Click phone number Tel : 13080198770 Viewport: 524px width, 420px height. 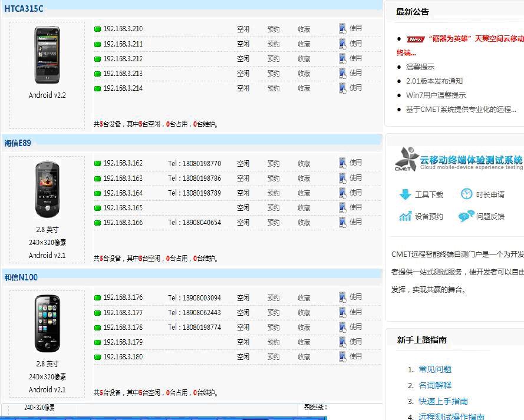click(x=195, y=164)
